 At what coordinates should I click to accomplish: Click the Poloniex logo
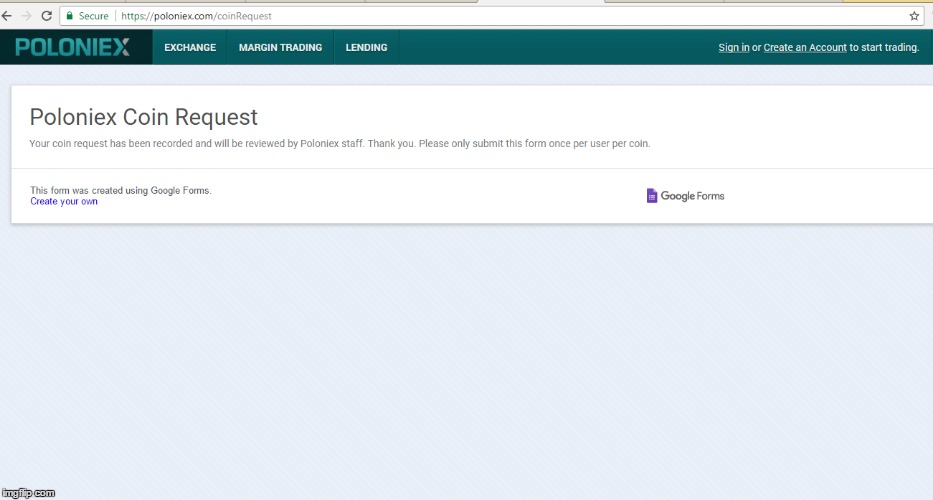point(72,47)
